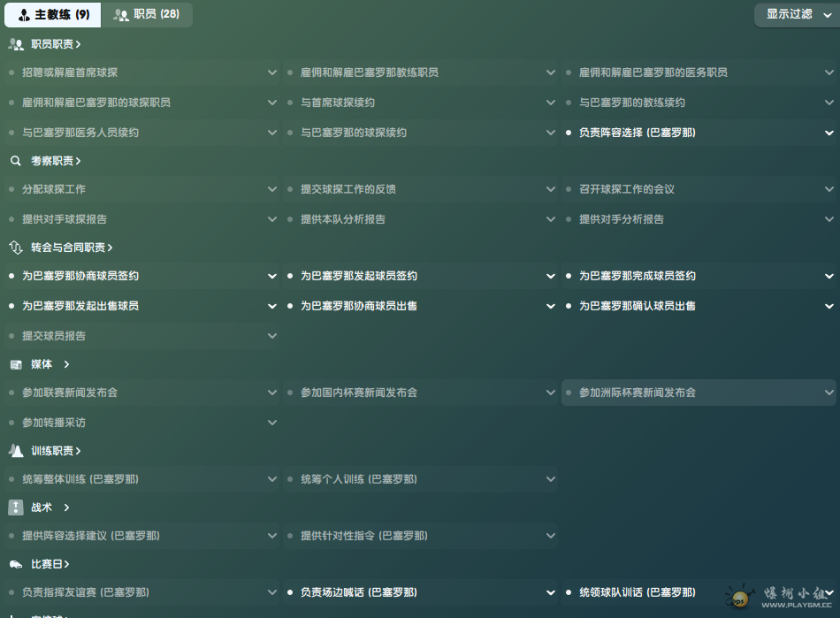Open the 职员职责 section heading

click(56, 44)
